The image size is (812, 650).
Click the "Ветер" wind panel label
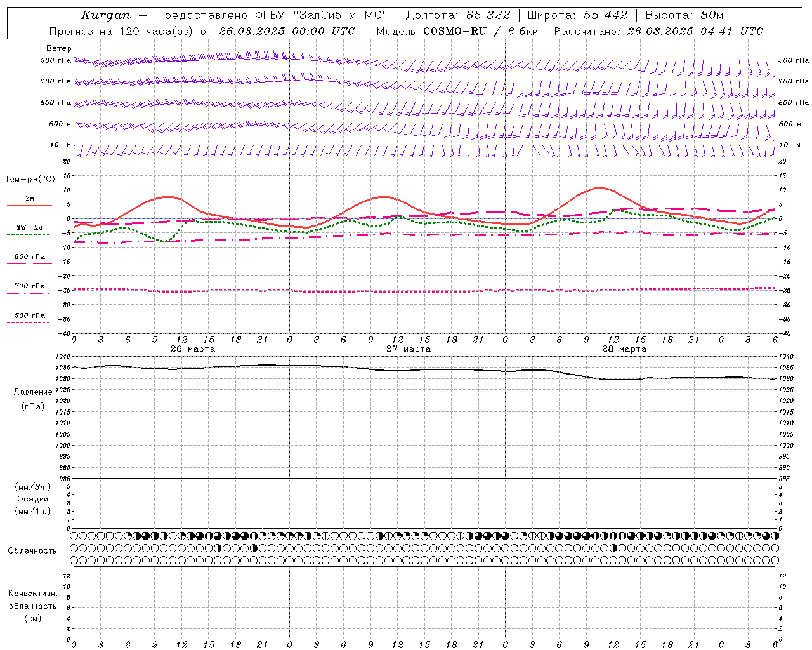[x=58, y=48]
